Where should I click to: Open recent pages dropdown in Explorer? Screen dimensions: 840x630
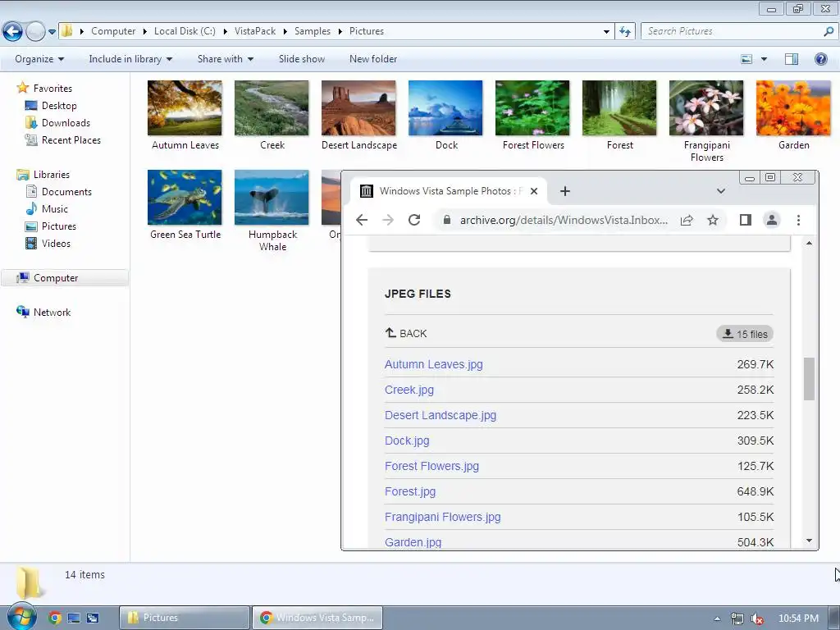click(x=52, y=32)
